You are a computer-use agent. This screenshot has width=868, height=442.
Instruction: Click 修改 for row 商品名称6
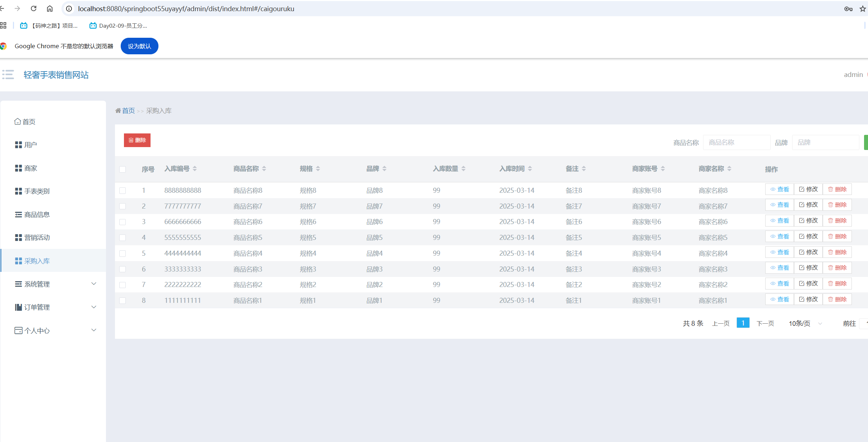tap(808, 220)
